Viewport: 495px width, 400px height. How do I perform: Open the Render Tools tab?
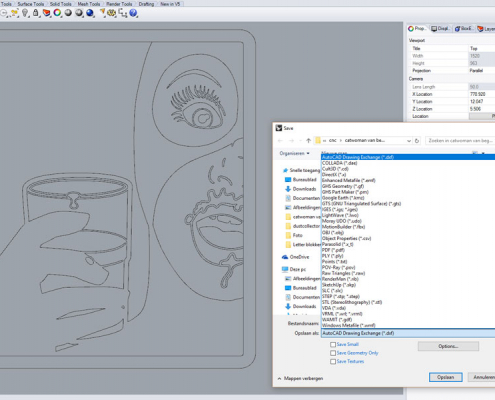pos(119,4)
